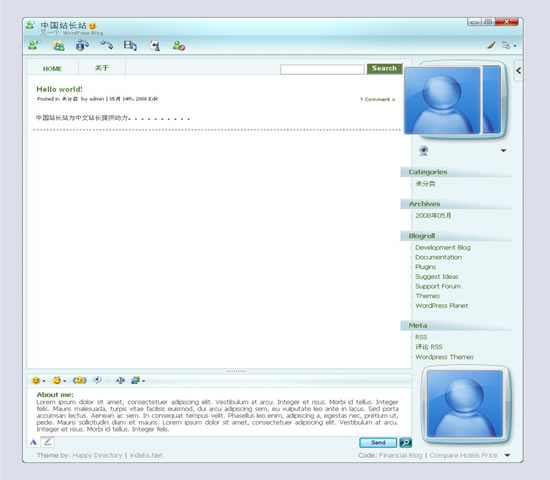Click the block contact icon in toolbar
Image resolution: width=550 pixels, height=480 pixels.
pyautogui.click(x=179, y=46)
